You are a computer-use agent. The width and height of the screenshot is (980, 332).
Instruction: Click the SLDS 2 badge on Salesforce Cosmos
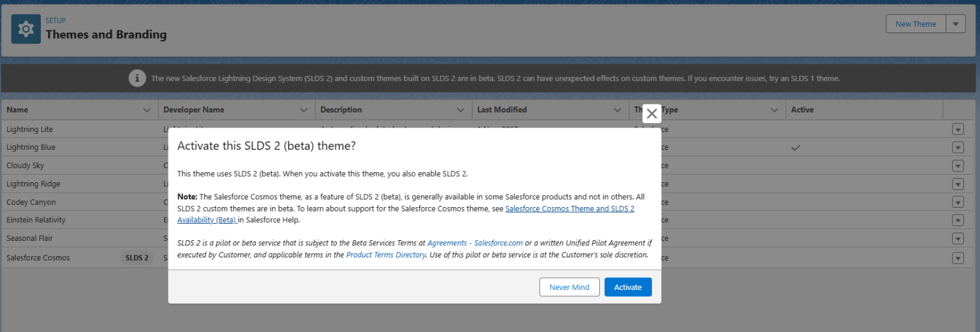137,258
